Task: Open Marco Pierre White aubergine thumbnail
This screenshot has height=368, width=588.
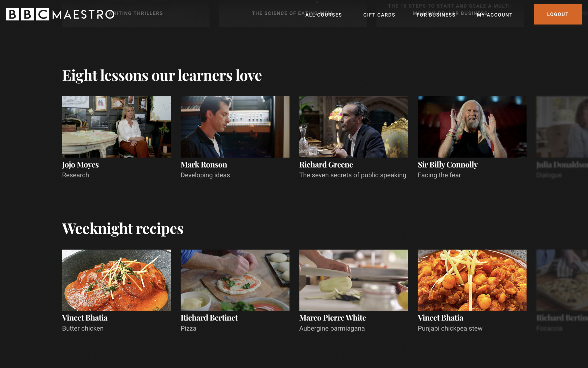Action: click(x=353, y=280)
